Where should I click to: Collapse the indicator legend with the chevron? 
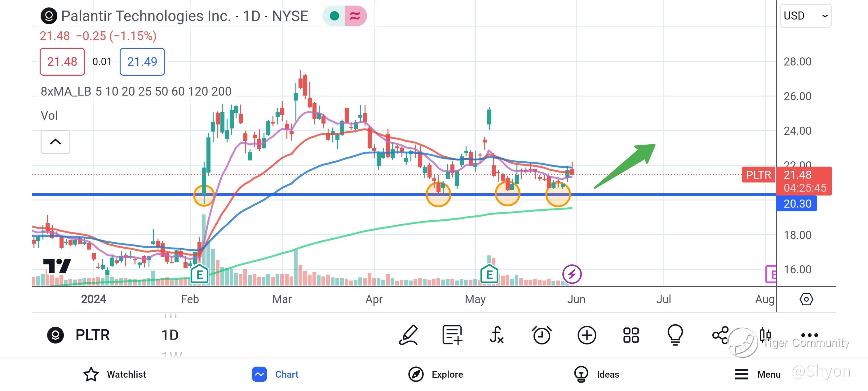point(55,142)
